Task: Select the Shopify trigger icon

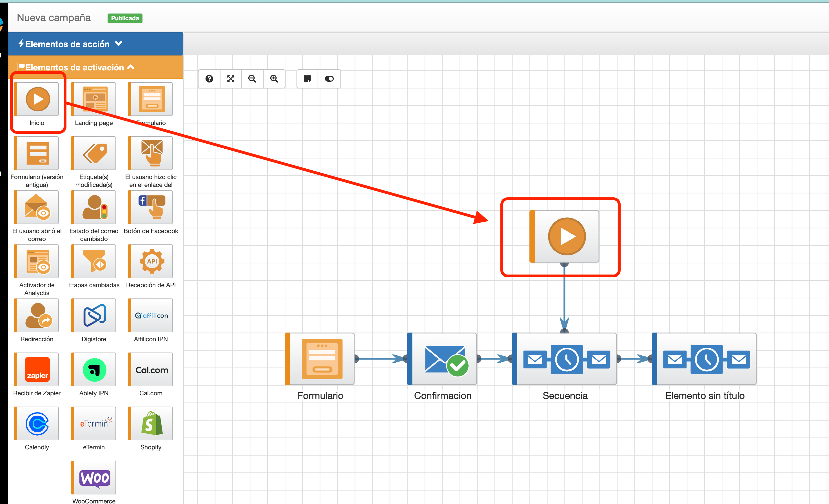Action: tap(152, 423)
